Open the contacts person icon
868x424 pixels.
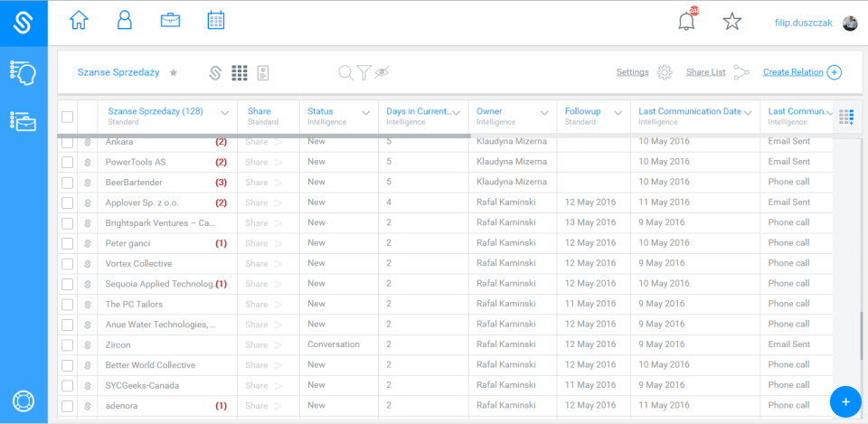coord(125,21)
